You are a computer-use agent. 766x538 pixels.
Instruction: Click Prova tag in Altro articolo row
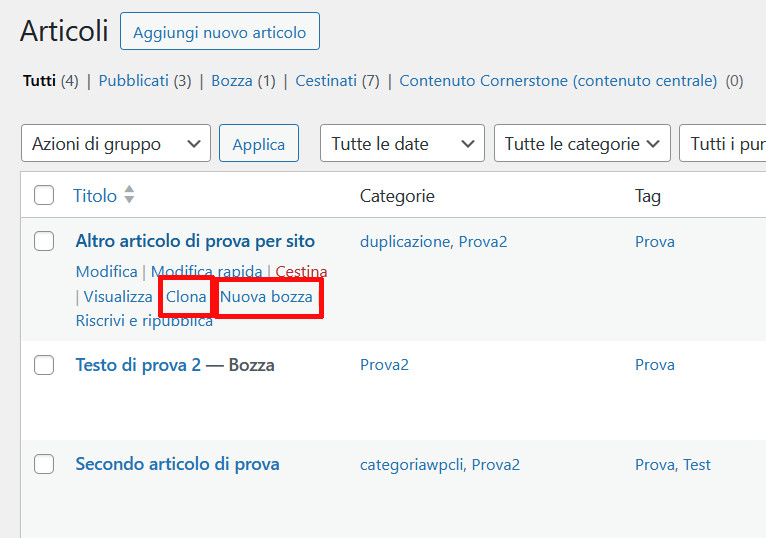[655, 241]
